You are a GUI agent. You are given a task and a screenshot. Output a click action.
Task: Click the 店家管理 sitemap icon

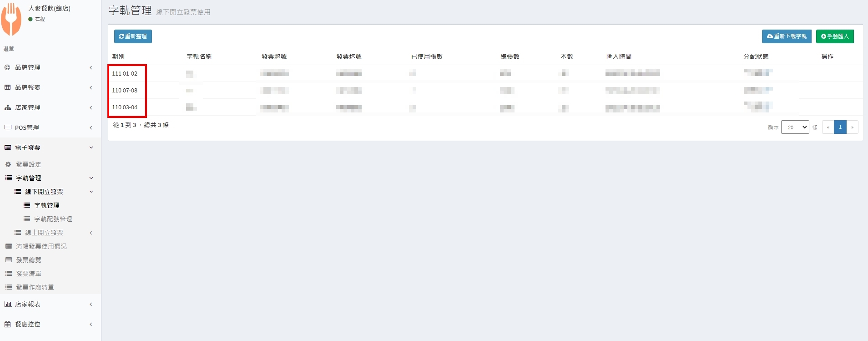7,107
